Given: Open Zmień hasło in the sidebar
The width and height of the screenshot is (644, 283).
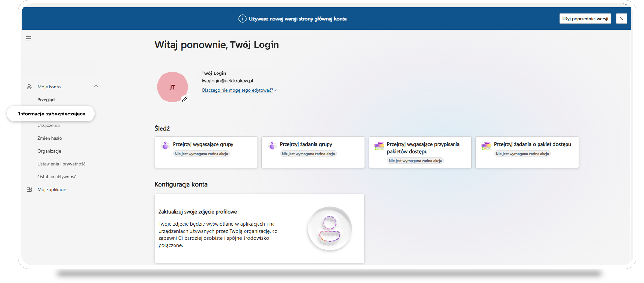Looking at the screenshot, I should click(49, 138).
